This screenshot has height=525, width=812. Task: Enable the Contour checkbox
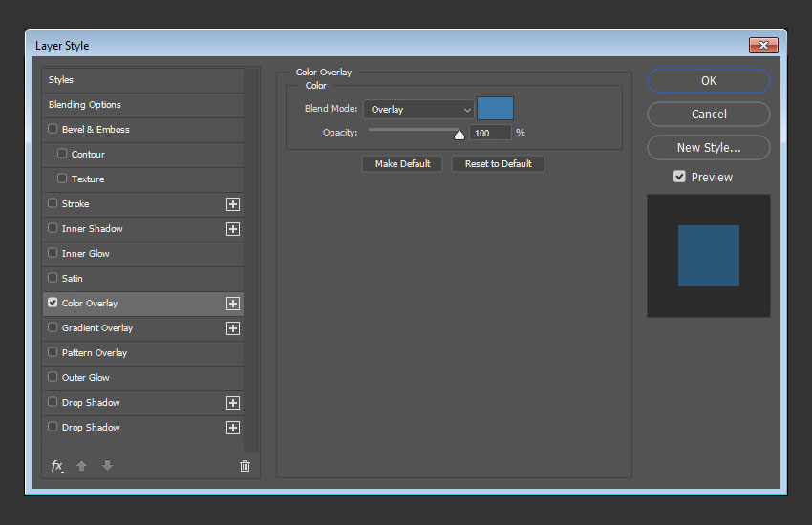62,153
